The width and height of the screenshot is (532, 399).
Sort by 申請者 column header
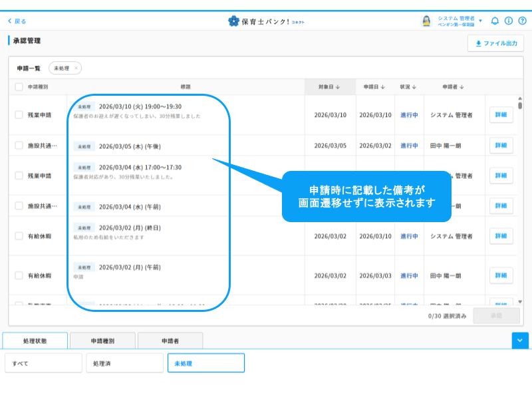[453, 87]
